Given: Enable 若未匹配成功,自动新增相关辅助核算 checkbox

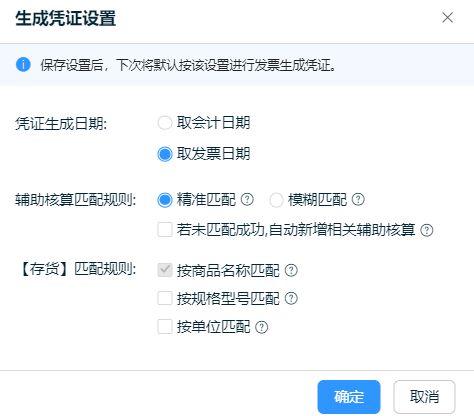Looking at the screenshot, I should click(165, 230).
